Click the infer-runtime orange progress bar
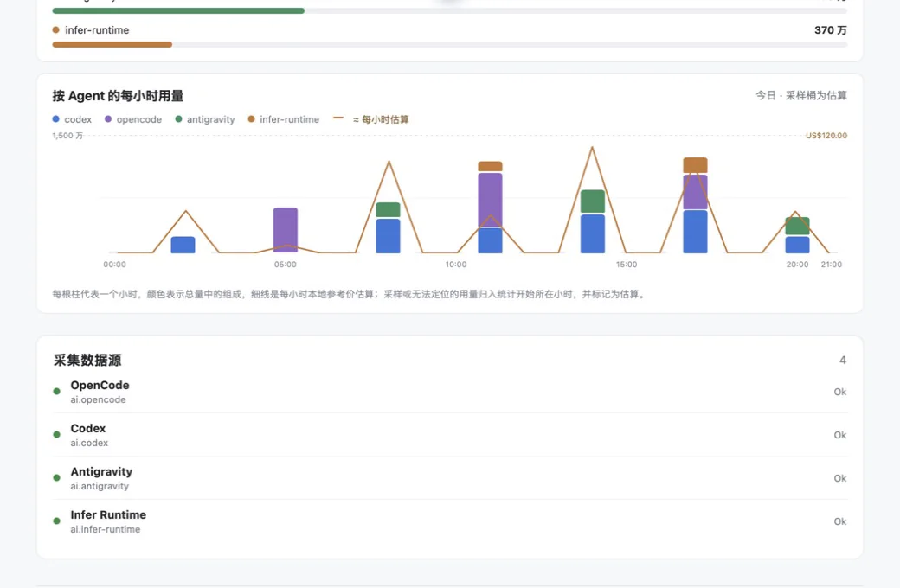The image size is (900, 588). 112,44
